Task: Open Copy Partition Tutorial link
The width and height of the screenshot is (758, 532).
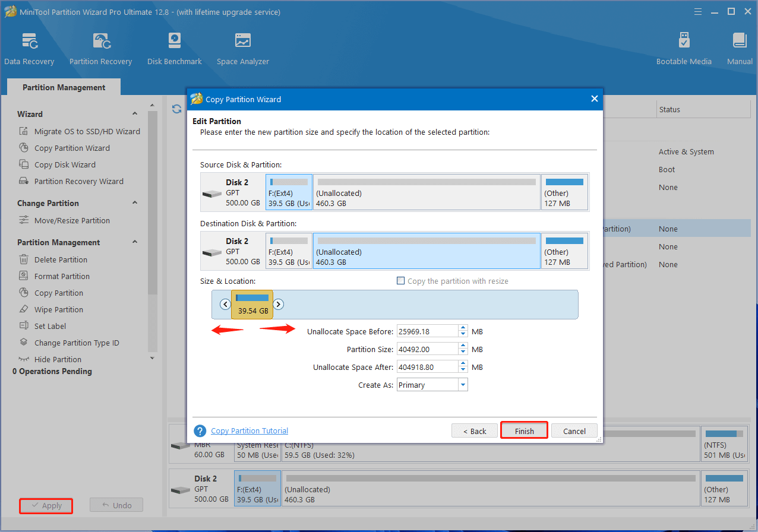Action: coord(249,431)
